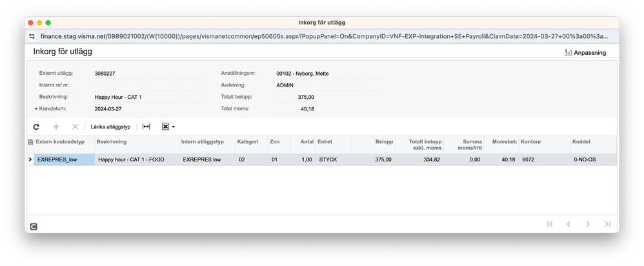This screenshot has width=644, height=266.
Task: Click the Momsbelopp column header
Action: pos(501,145)
